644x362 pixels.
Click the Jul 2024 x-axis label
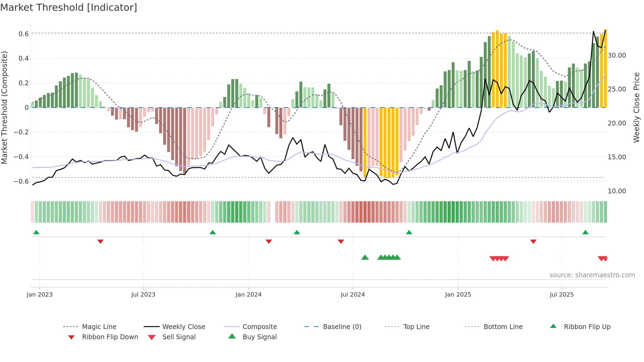tap(353, 295)
